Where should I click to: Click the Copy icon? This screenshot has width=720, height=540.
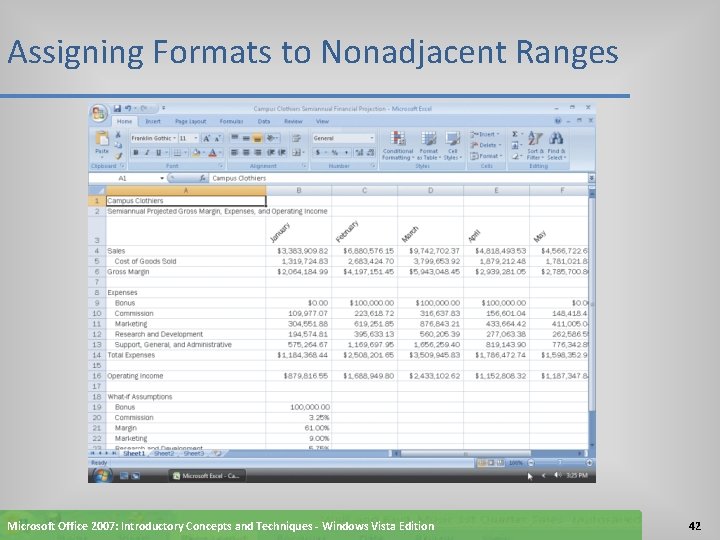tap(118, 145)
